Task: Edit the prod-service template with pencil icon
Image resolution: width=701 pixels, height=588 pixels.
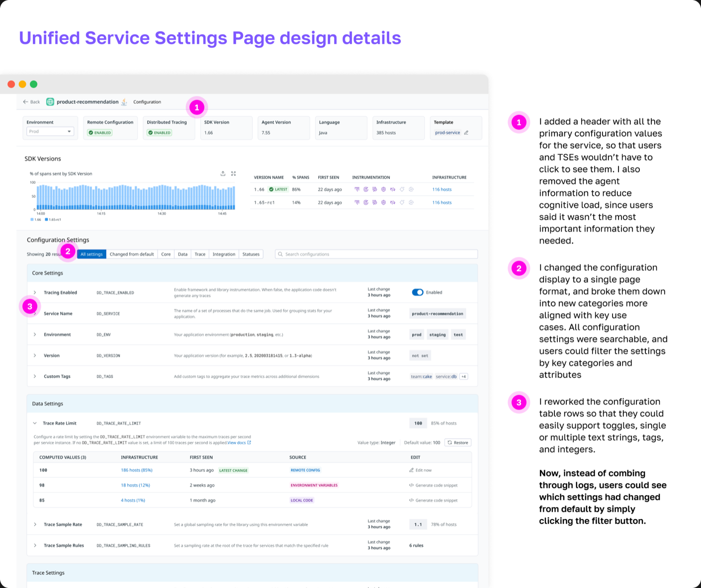Action: pyautogui.click(x=466, y=133)
